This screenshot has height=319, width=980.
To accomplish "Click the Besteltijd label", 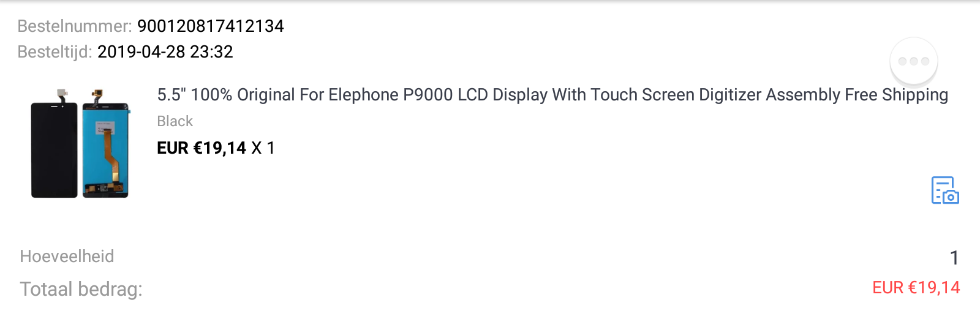I will 55,51.
